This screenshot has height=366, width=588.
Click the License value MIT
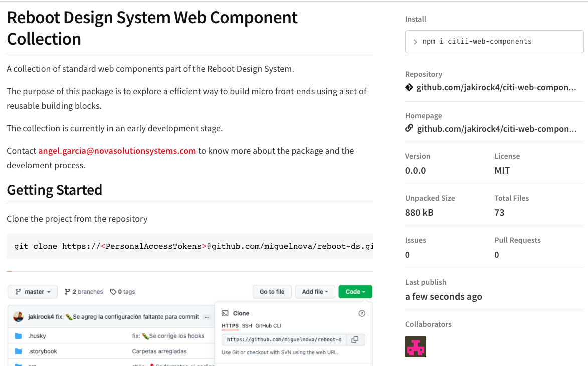click(502, 171)
